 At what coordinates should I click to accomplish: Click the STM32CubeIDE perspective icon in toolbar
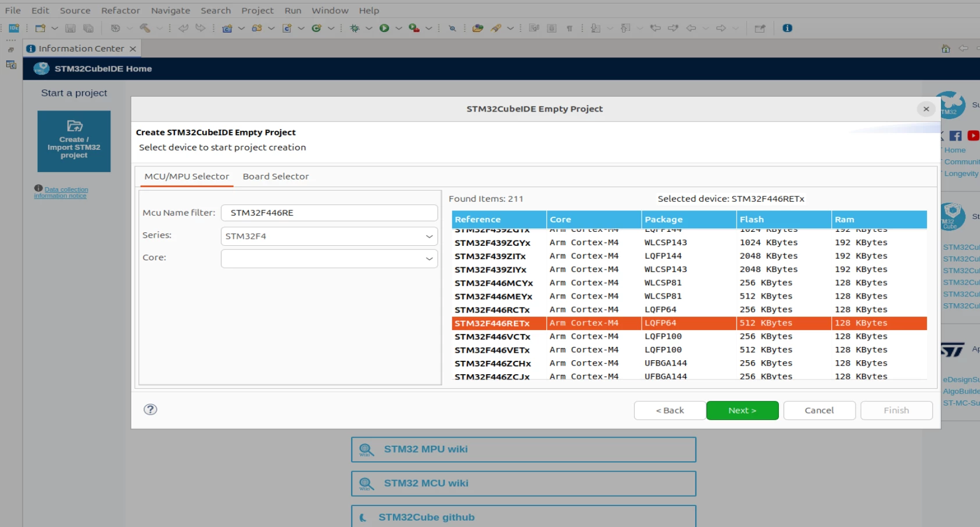tap(14, 28)
